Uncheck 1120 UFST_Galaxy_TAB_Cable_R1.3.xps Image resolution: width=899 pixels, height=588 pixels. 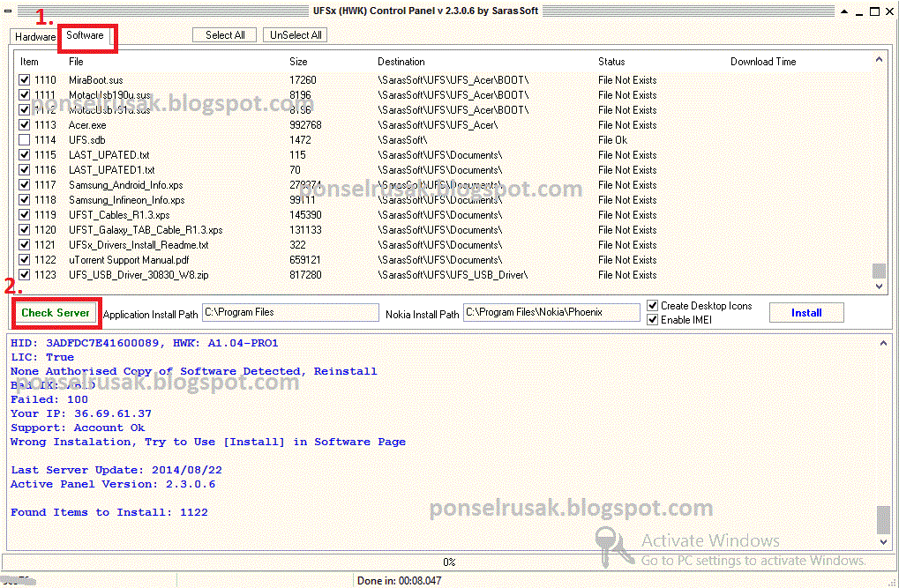coord(24,230)
